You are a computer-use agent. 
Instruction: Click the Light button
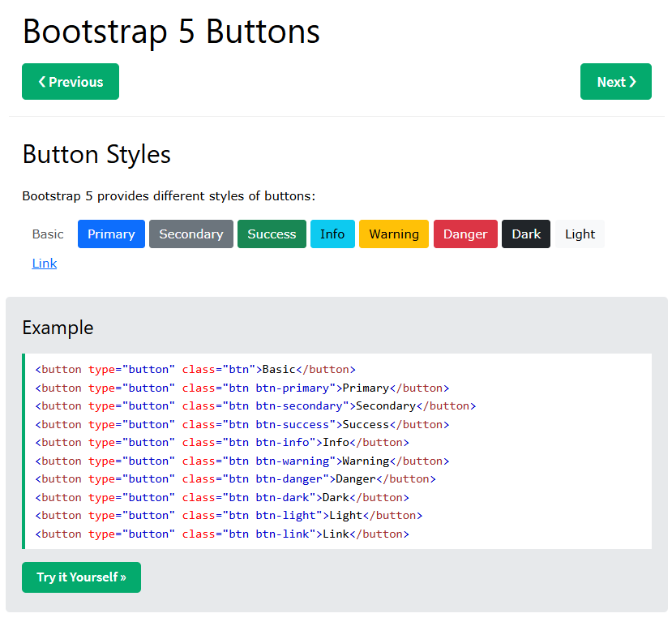[580, 234]
